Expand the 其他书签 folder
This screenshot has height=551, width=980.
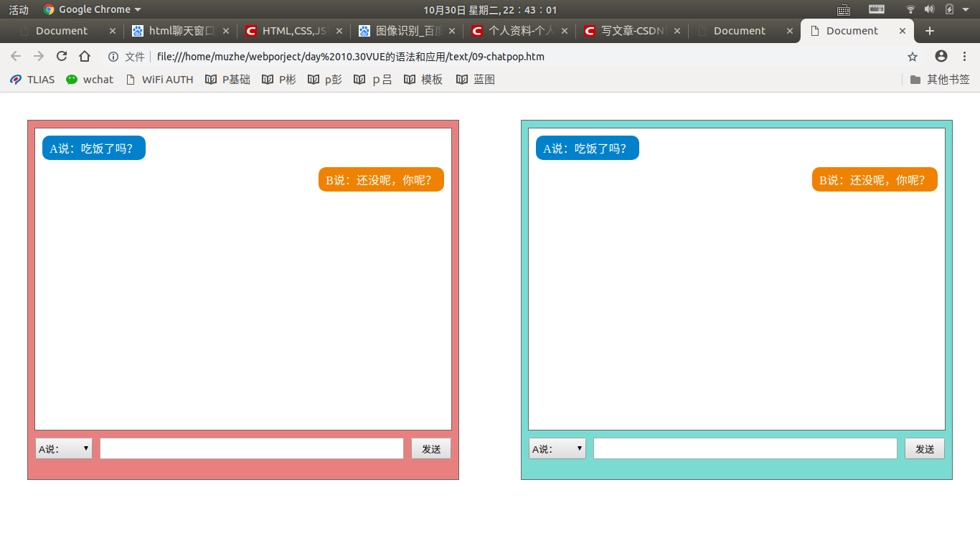click(940, 80)
